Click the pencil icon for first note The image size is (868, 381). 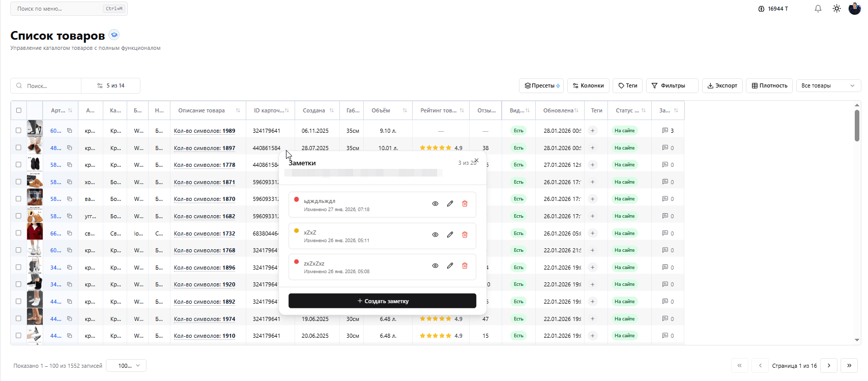click(450, 203)
